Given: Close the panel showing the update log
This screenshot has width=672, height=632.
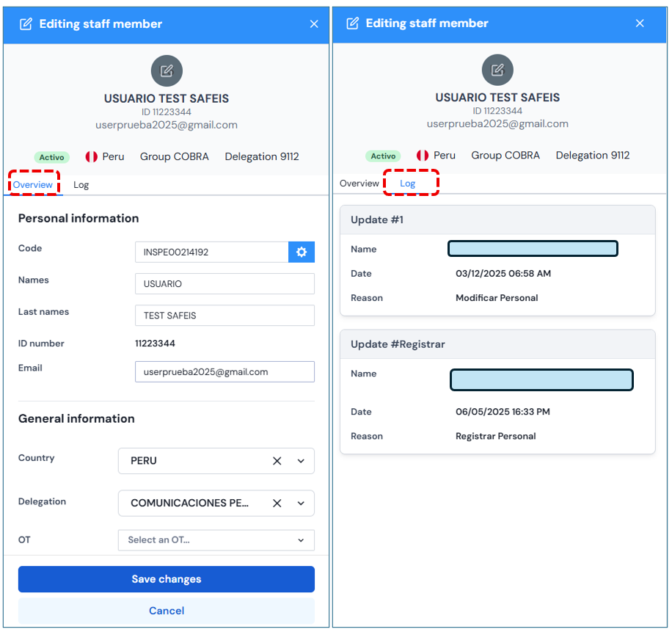Looking at the screenshot, I should click(x=640, y=23).
